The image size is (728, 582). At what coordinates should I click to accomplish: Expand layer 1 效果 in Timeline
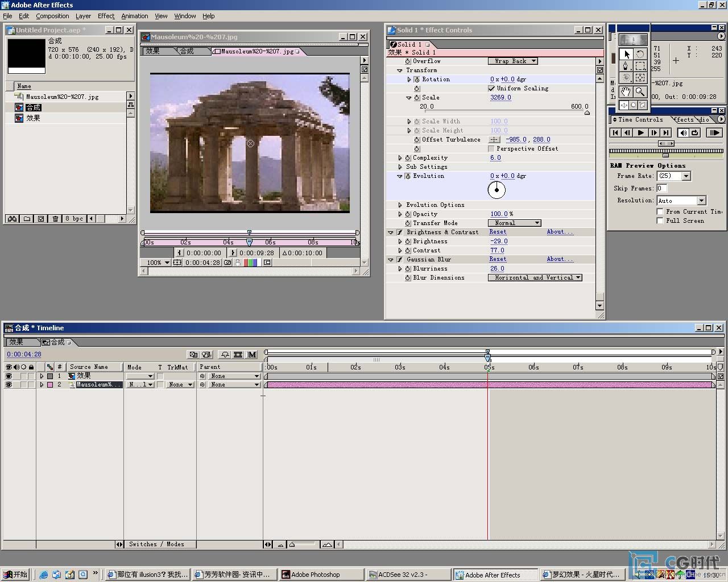[x=42, y=376]
